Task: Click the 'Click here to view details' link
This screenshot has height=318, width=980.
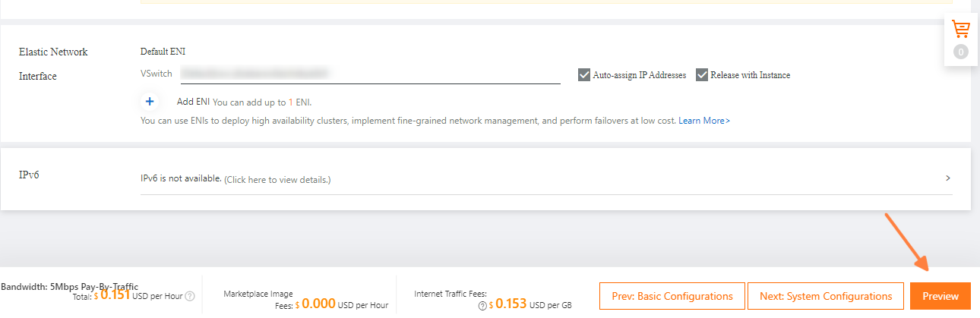Action: click(x=277, y=180)
